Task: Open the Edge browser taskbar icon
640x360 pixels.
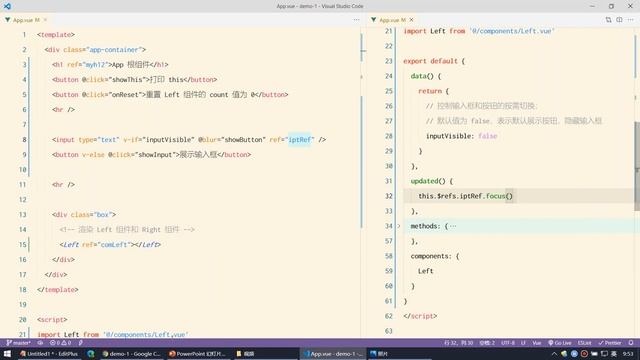Action: (x=90, y=354)
